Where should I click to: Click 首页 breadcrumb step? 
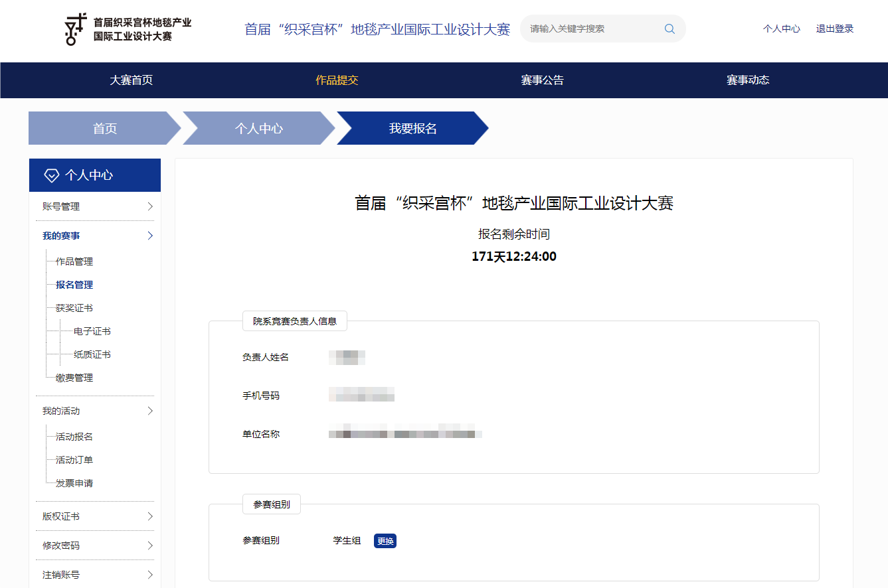[104, 129]
